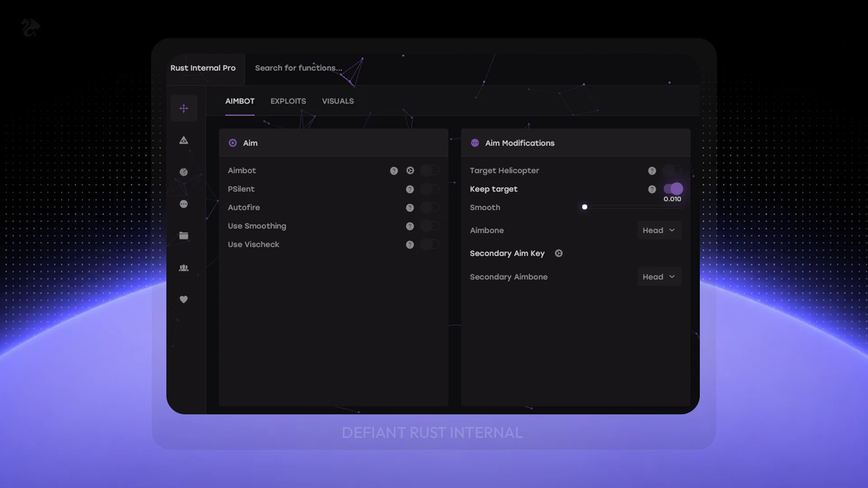Expand the Secondary Aimbone Head dropdown

[x=659, y=277]
